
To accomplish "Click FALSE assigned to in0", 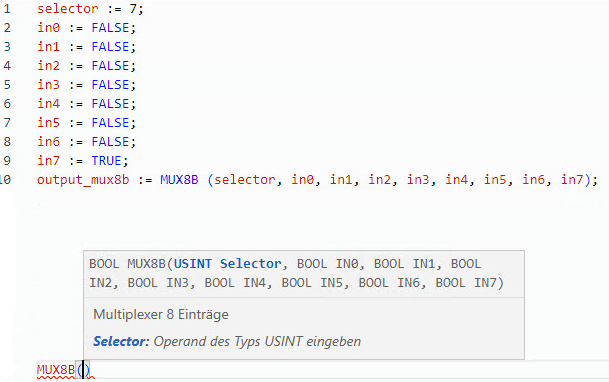I will tap(110, 28).
